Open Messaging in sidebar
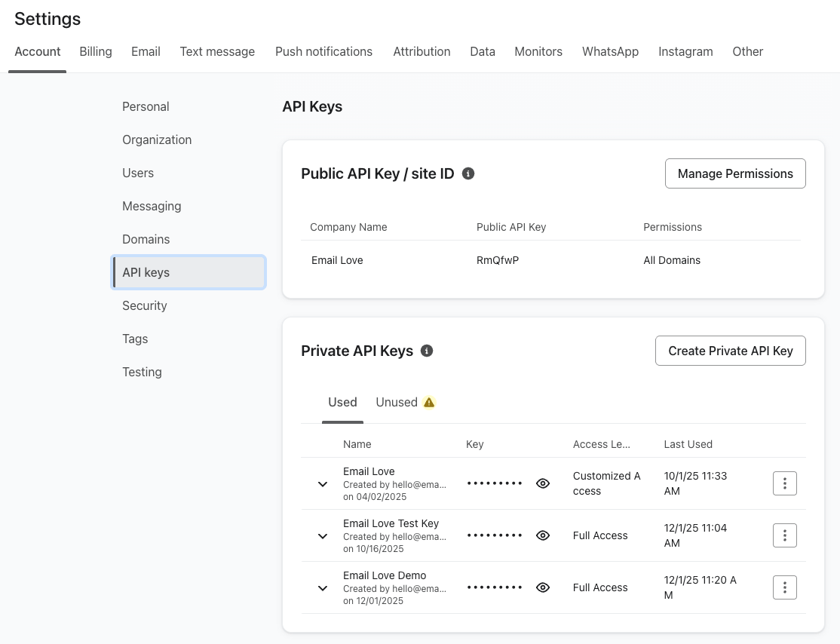 pos(152,207)
